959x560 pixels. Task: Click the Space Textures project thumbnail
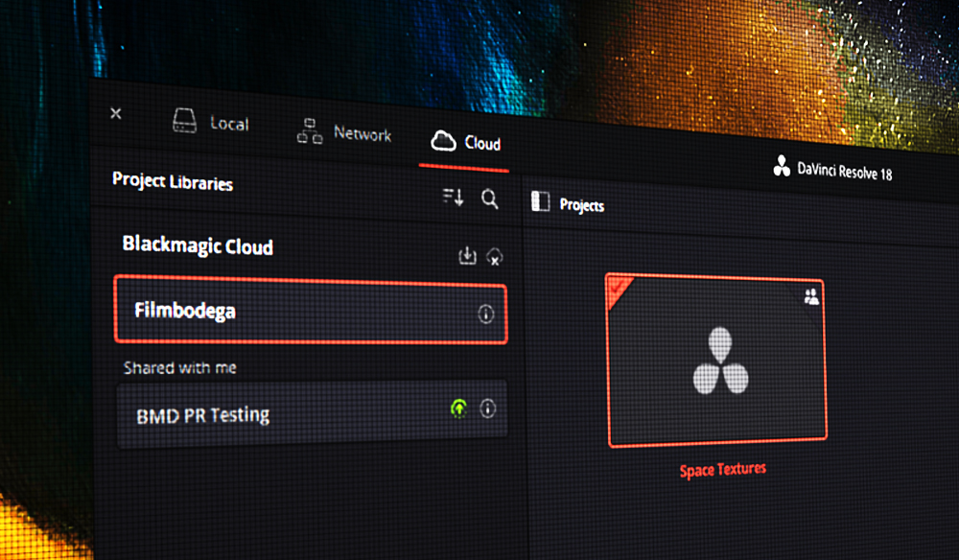pos(717,362)
